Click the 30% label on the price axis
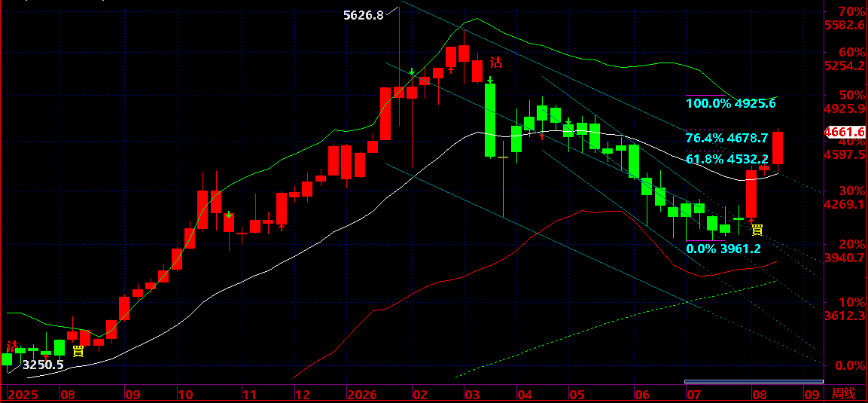The width and height of the screenshot is (868, 403). click(851, 191)
